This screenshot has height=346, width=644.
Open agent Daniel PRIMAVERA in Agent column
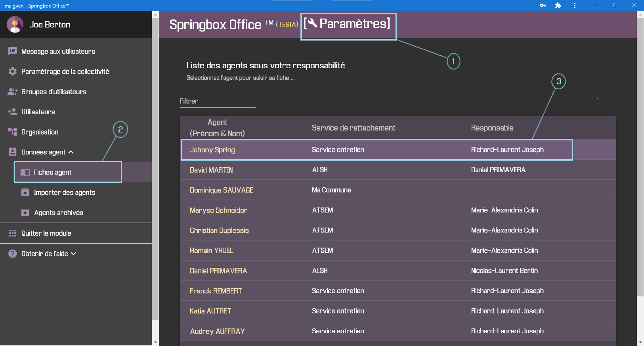pos(218,271)
